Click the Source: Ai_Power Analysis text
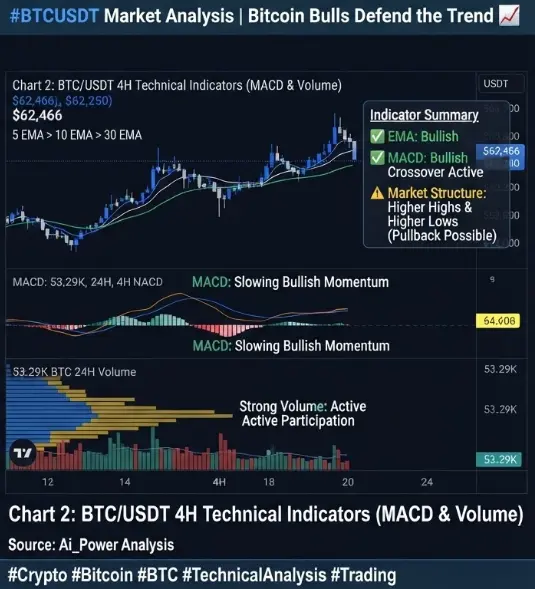Image resolution: width=535 pixels, height=589 pixels. [91, 545]
